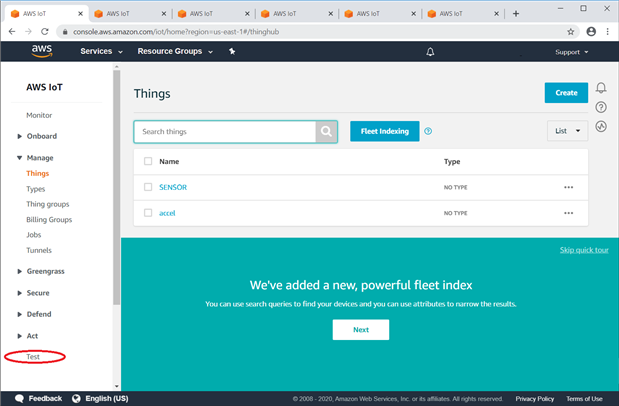Open the help question mark icon
The image size is (619, 406).
click(x=601, y=107)
